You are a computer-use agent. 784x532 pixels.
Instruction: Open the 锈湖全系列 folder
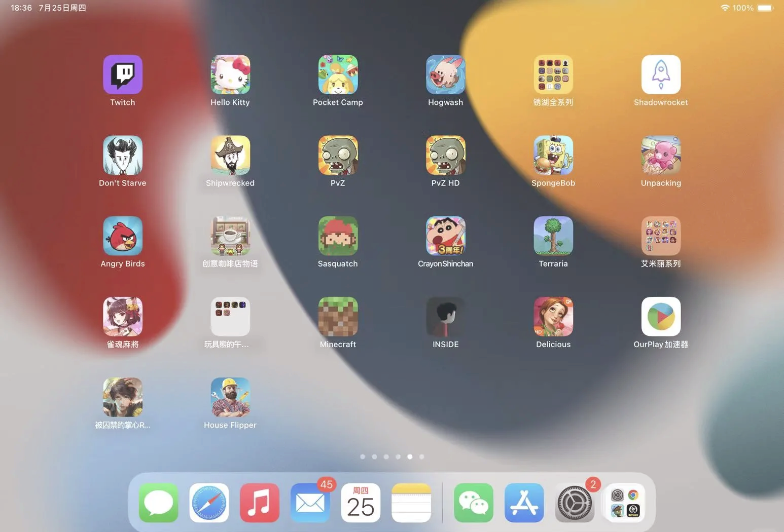coord(553,74)
